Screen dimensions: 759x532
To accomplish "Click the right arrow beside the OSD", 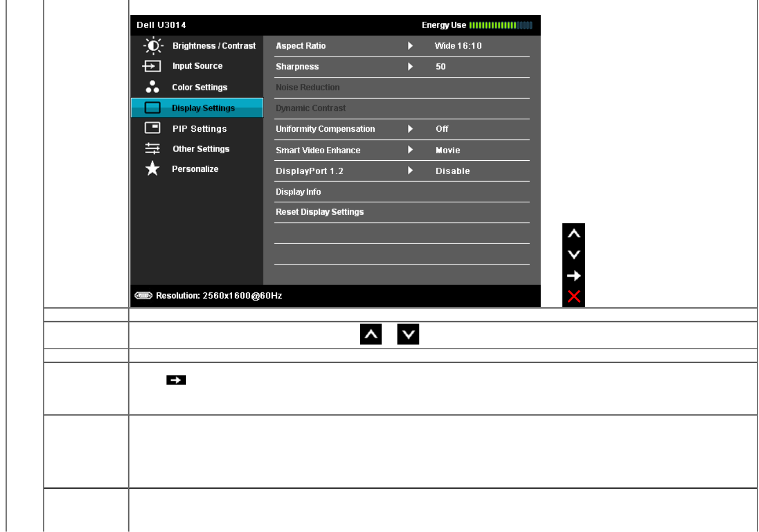I will 574,276.
